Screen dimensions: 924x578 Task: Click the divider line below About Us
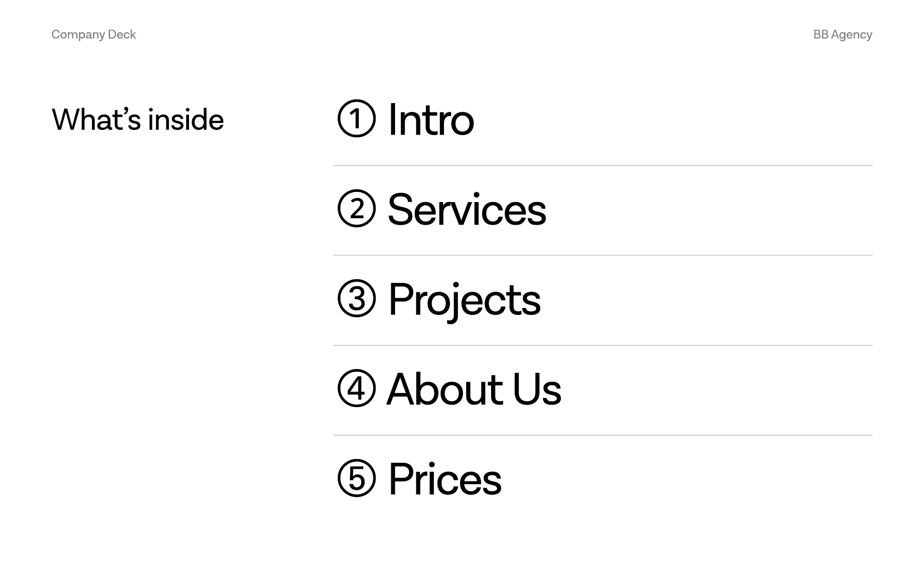pos(603,435)
